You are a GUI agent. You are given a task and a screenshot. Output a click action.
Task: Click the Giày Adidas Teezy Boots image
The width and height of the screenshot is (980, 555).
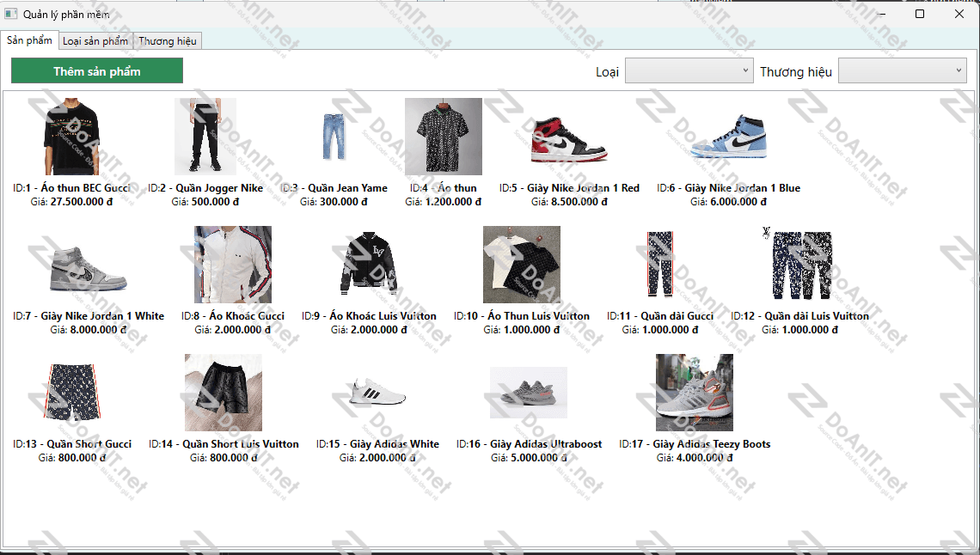695,392
